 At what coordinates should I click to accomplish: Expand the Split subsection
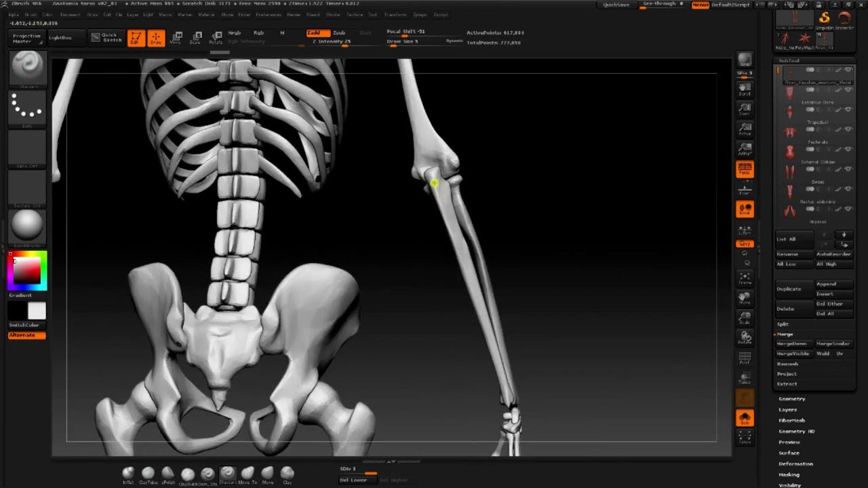(x=783, y=325)
